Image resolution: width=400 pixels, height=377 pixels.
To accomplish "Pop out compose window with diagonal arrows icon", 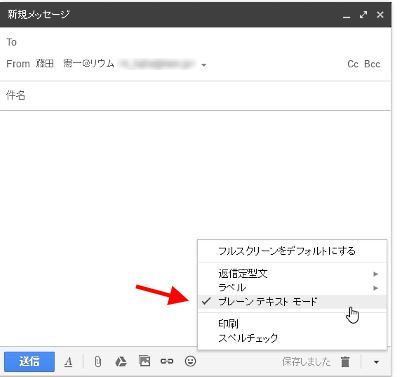I will 363,15.
